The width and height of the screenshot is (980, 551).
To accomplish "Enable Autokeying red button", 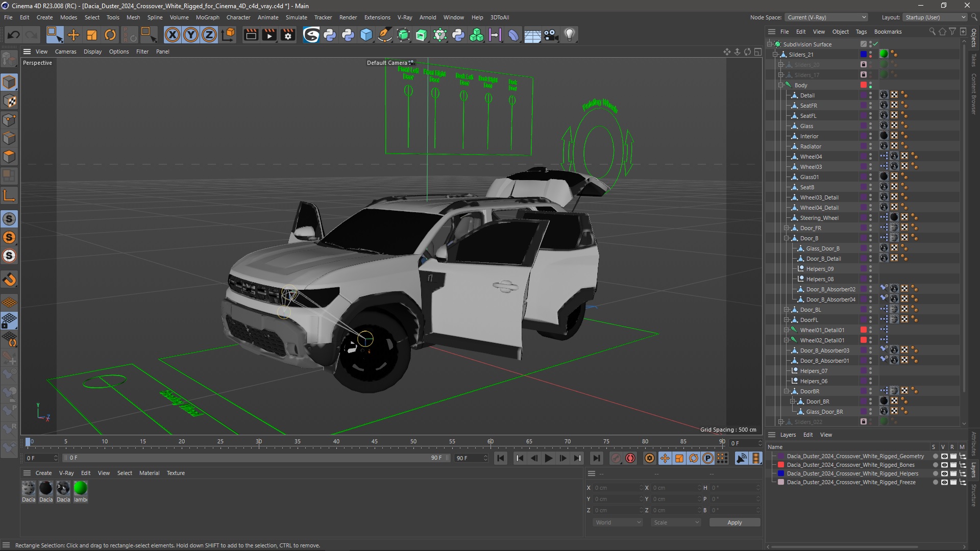I will point(630,458).
